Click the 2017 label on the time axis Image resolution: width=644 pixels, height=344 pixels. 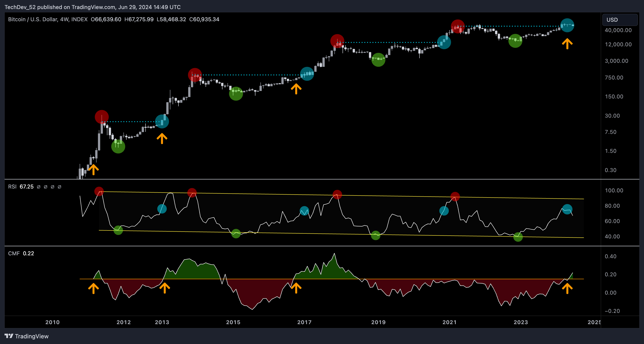(304, 322)
